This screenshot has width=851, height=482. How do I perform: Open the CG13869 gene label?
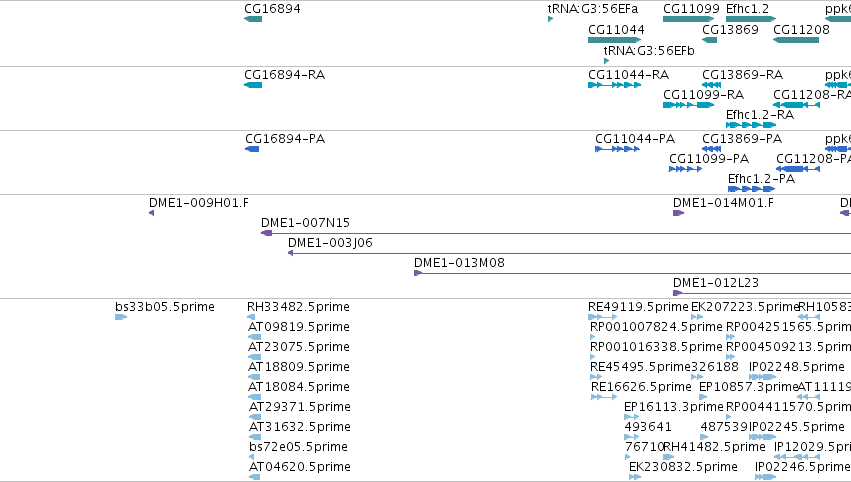coord(731,30)
